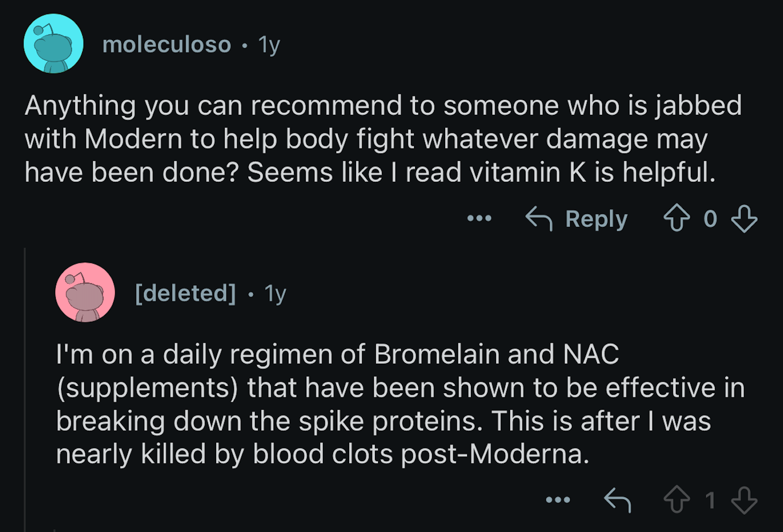The height and width of the screenshot is (532, 783).
Task: Click the 1y timestamp beside moleculoso
Action: (x=269, y=45)
